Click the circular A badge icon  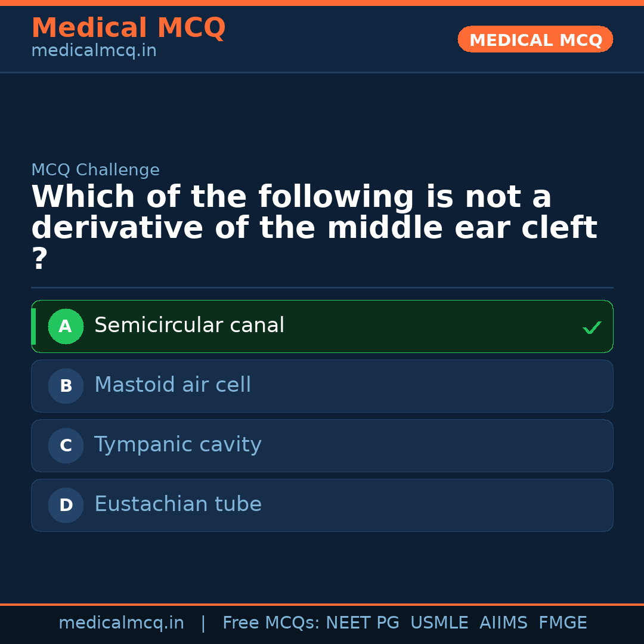point(66,326)
